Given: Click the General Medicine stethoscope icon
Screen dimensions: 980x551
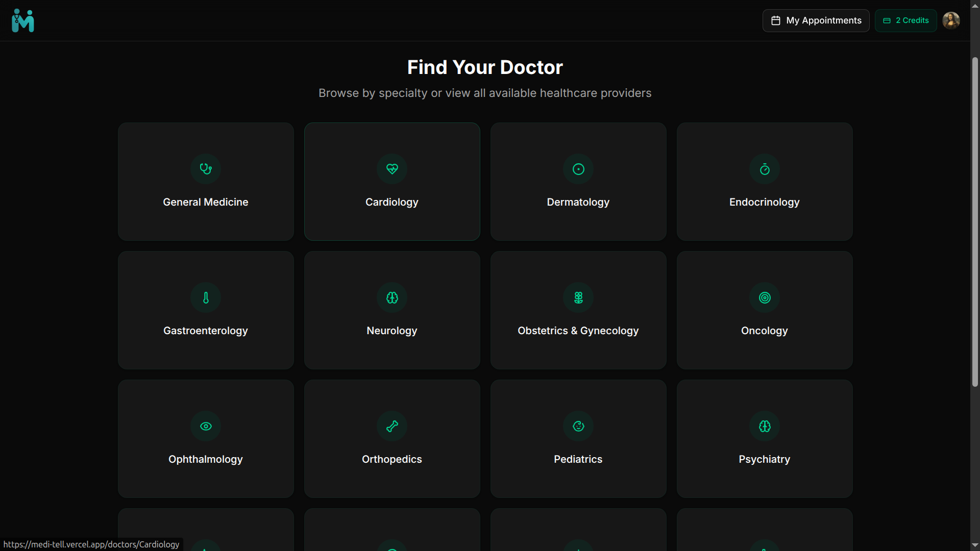Looking at the screenshot, I should [x=206, y=169].
